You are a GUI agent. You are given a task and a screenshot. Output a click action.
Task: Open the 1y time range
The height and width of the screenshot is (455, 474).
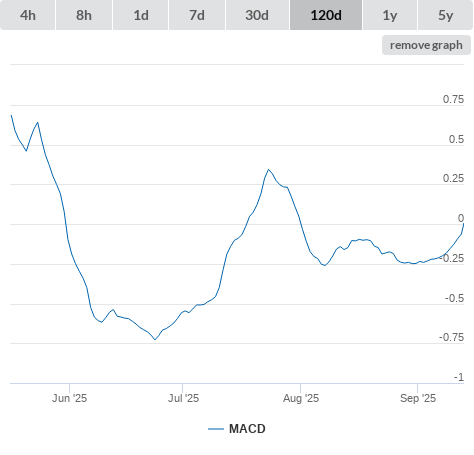(390, 15)
